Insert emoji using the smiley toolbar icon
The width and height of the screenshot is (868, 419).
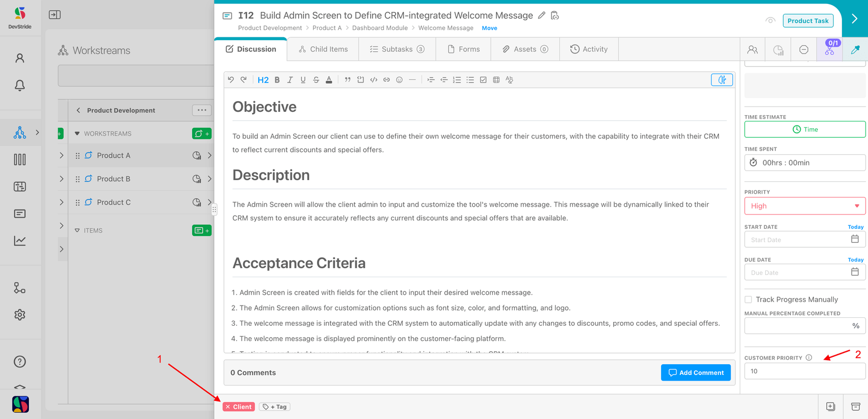coord(399,80)
